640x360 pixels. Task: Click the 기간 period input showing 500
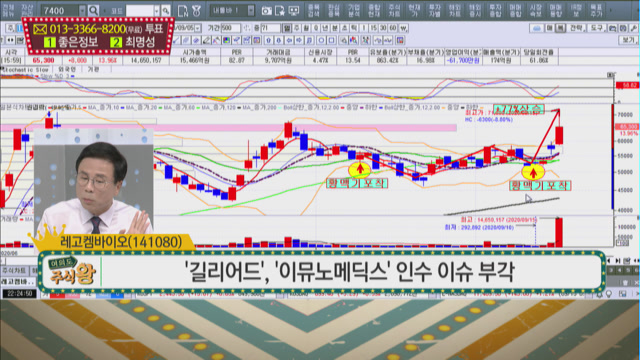coord(231,28)
